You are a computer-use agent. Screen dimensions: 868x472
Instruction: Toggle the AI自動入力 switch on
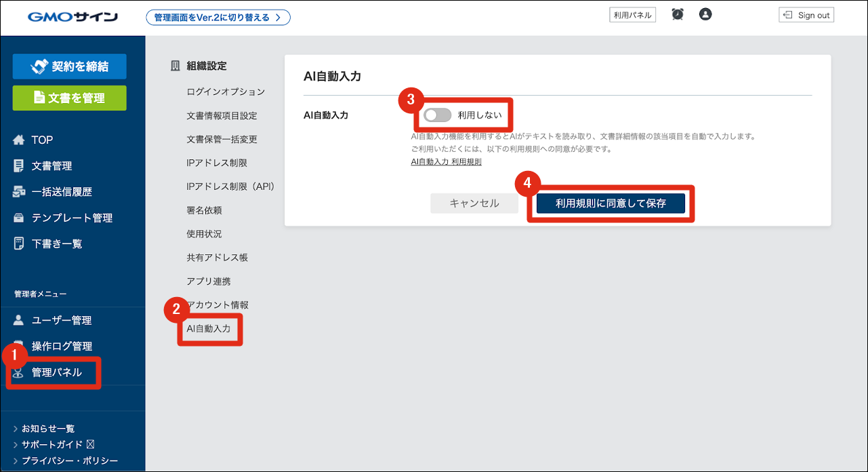[x=437, y=115]
